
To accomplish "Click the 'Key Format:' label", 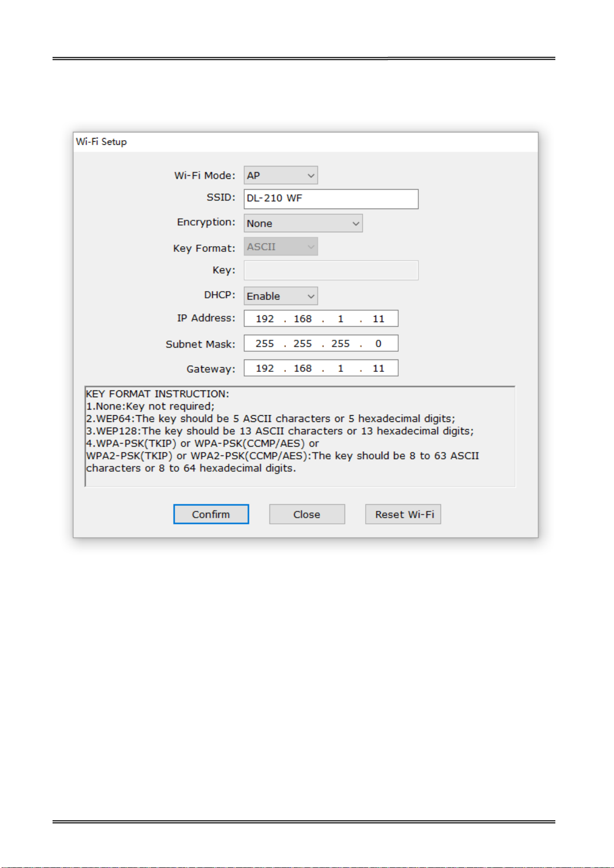I will [x=204, y=248].
